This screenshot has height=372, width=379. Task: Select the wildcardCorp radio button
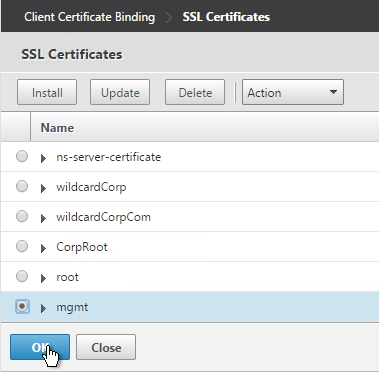(x=22, y=186)
